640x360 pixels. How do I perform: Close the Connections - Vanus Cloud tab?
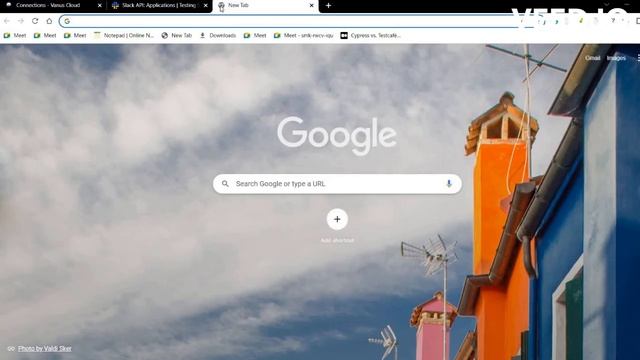point(99,6)
